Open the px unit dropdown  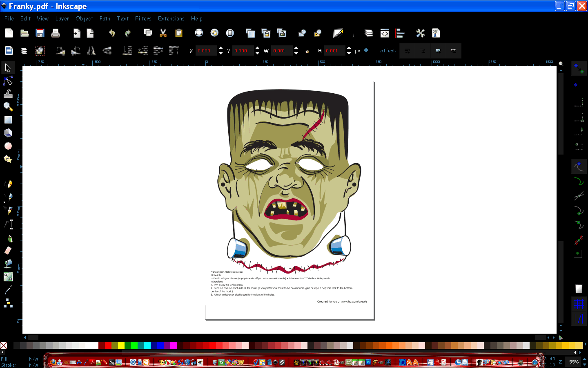361,51
